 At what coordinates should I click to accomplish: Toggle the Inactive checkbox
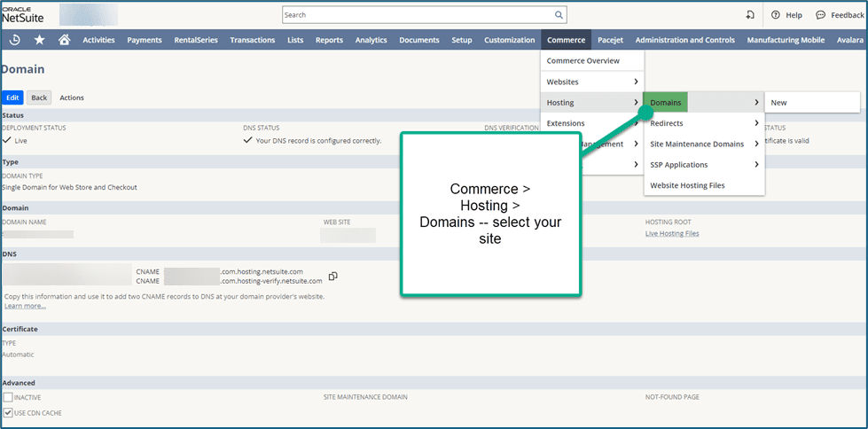[x=8, y=397]
